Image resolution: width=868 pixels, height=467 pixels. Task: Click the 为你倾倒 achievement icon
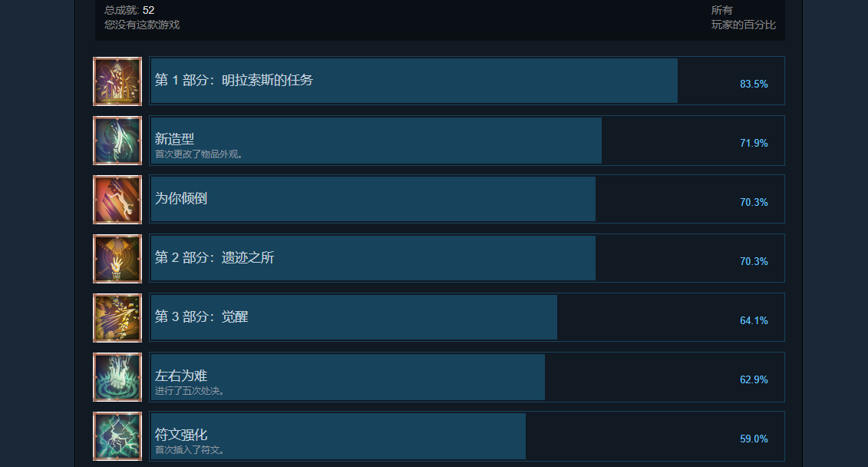click(x=117, y=200)
